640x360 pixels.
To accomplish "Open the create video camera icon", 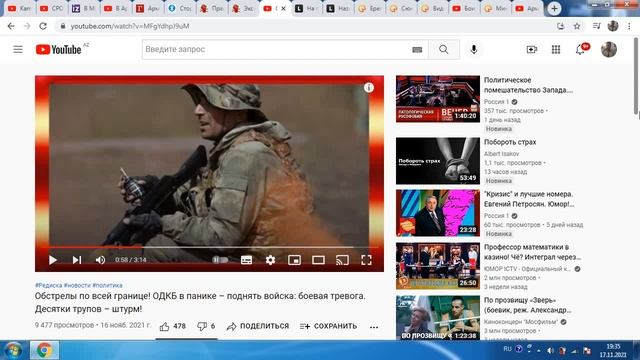I will [x=531, y=49].
